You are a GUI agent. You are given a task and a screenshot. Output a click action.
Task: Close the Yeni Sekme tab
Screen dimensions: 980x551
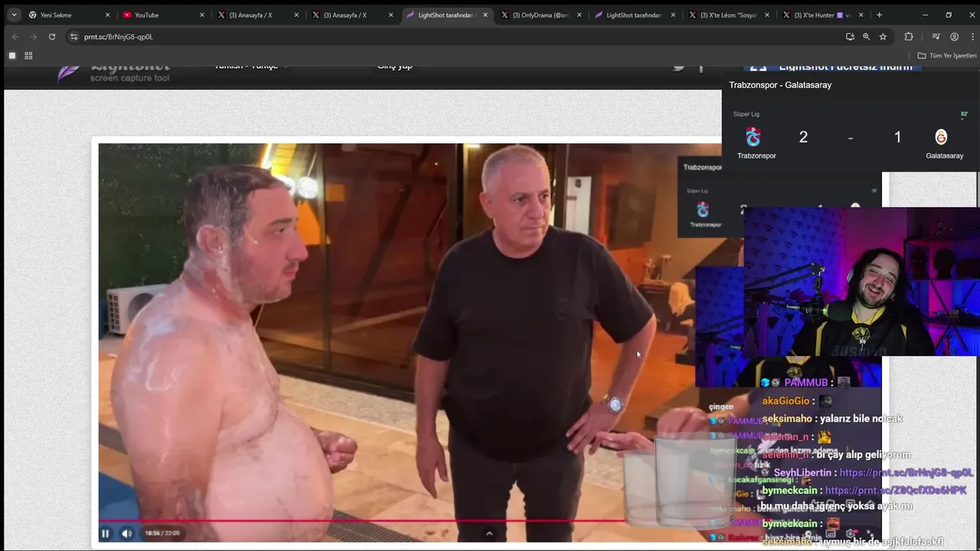point(107,15)
